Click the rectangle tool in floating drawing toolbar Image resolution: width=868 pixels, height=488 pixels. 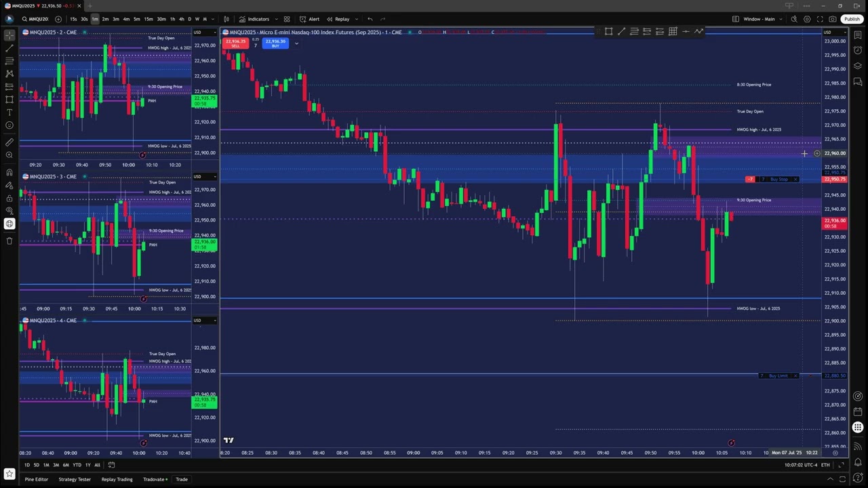click(608, 31)
